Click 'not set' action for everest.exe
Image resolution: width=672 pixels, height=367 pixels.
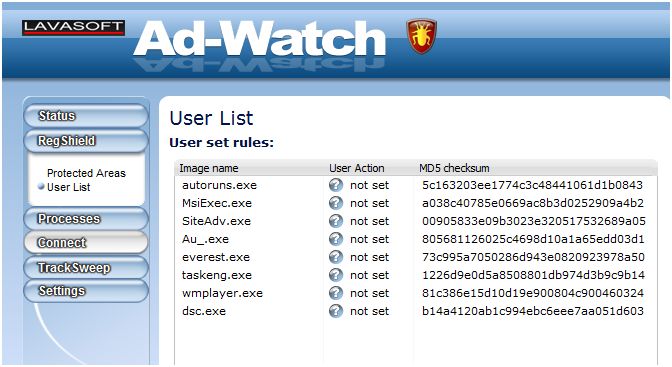coord(369,257)
